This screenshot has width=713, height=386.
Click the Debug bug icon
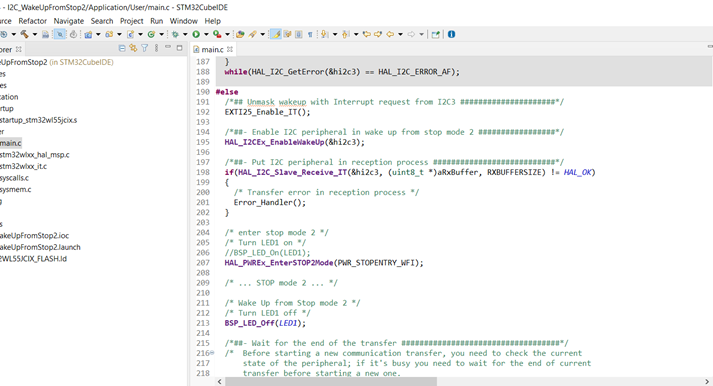click(x=175, y=34)
